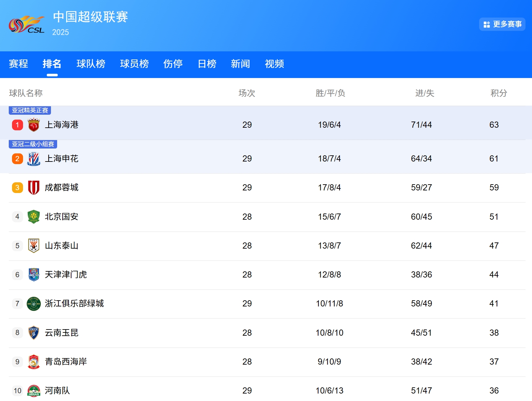The height and width of the screenshot is (401, 532).
Task: Click the rank 5 badge for 山东泰山
Action: tap(18, 246)
